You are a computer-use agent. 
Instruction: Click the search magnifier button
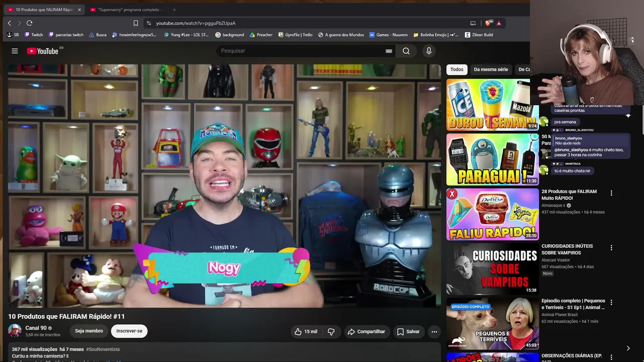click(x=406, y=51)
